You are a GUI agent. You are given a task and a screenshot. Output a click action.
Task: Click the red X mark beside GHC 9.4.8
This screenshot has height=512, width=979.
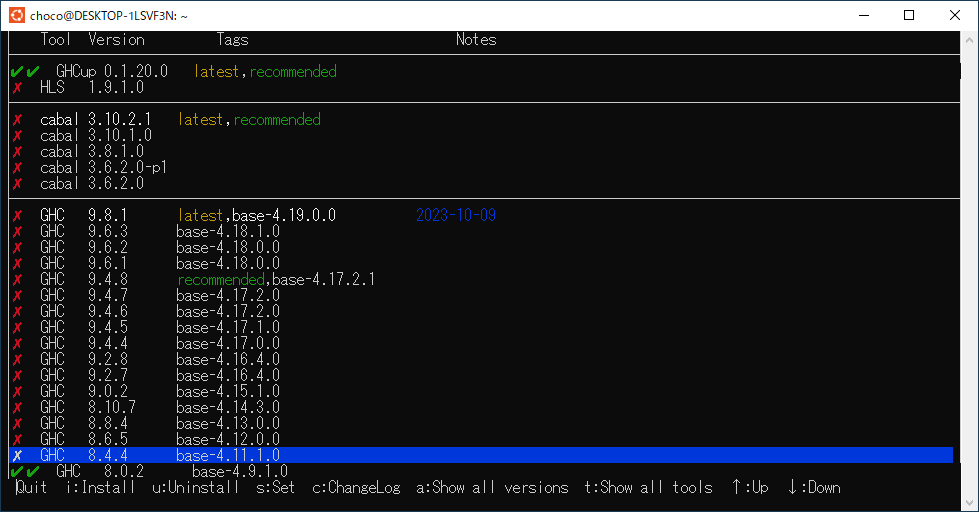(x=17, y=279)
